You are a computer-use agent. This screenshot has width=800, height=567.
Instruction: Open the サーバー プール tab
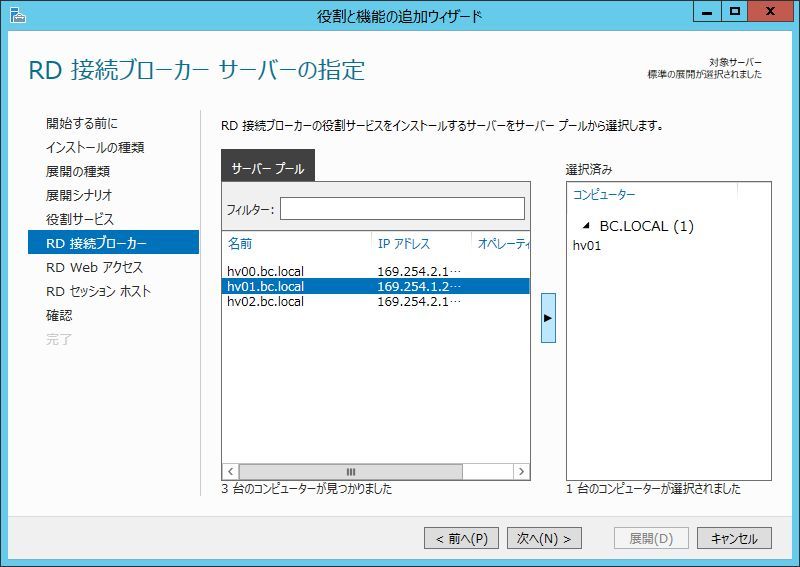pos(268,166)
